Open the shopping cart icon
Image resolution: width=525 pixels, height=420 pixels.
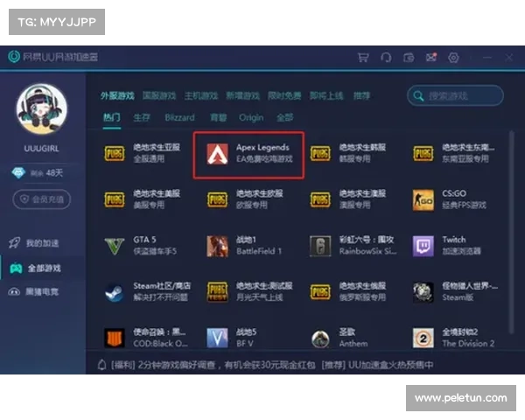pyautogui.click(x=363, y=57)
